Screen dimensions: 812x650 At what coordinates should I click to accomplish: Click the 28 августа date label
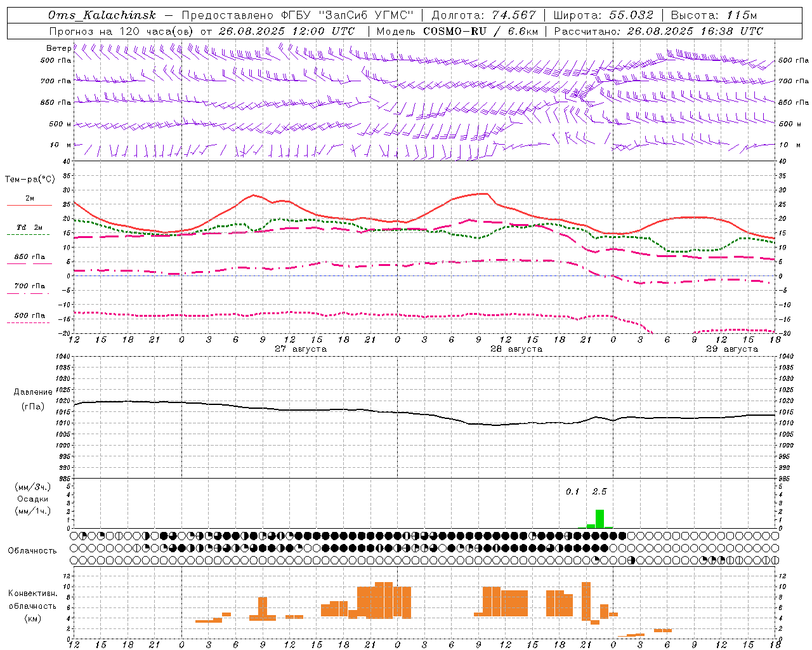[x=516, y=349]
